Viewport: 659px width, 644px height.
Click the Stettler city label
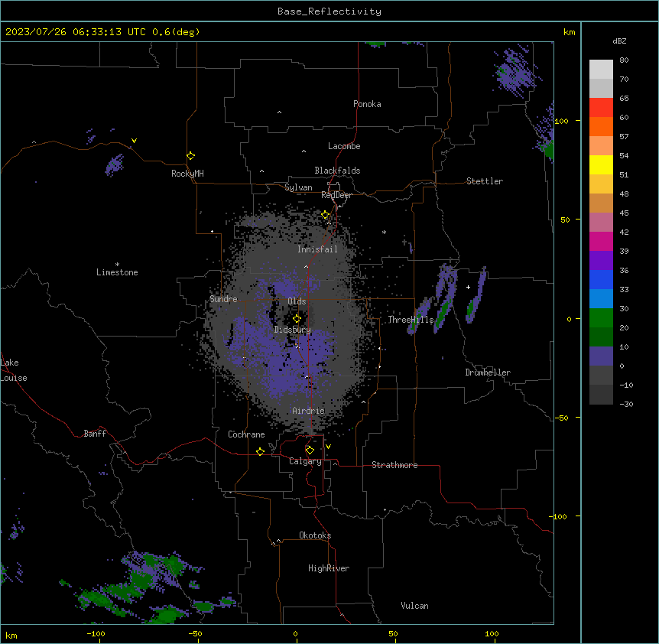[485, 181]
